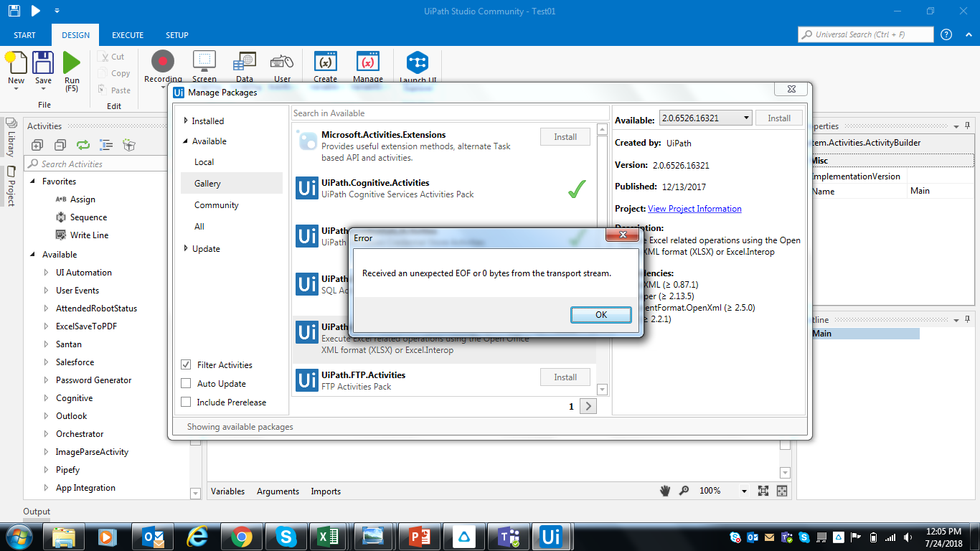Select the hand pan tool in the designer
Screen dimensions: 980x551
666,491
